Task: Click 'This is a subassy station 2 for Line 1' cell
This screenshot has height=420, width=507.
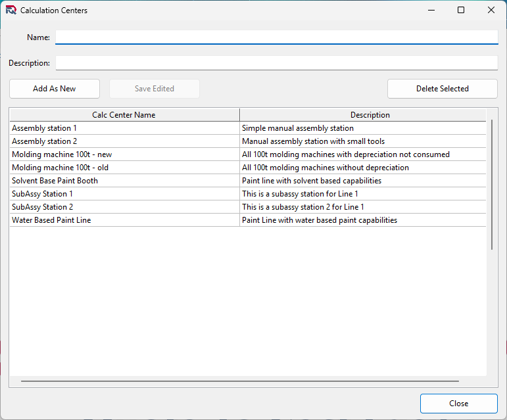Action: click(363, 207)
